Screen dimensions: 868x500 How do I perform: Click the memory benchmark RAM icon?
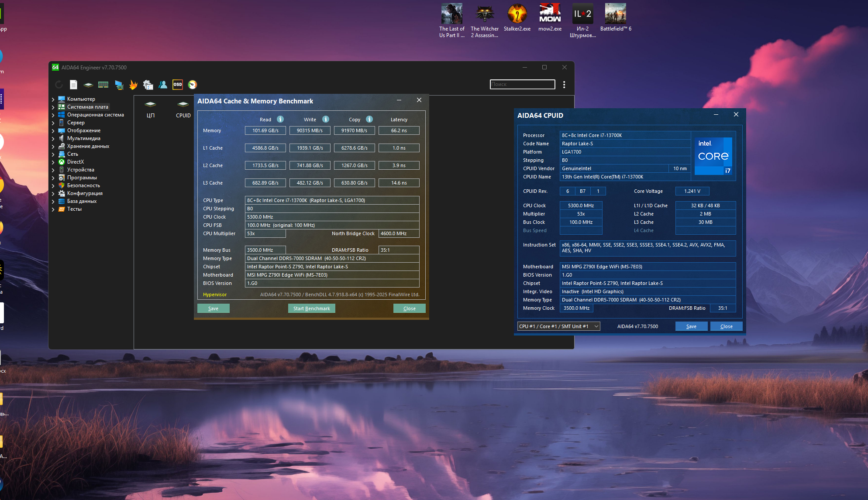click(x=103, y=85)
